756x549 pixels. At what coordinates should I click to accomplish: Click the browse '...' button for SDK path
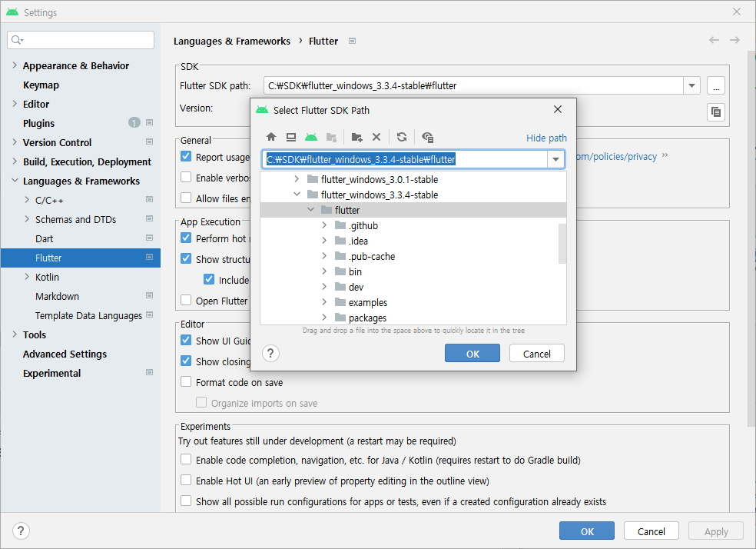(x=716, y=86)
